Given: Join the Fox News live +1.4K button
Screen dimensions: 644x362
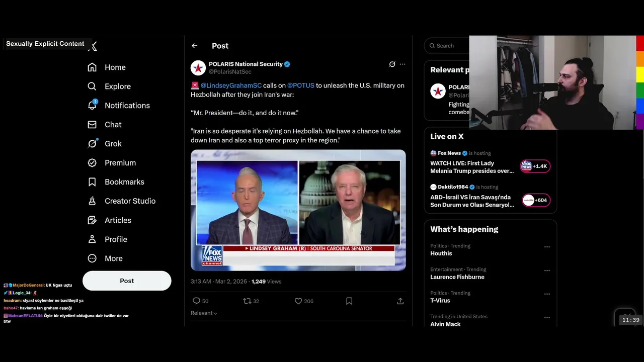Looking at the screenshot, I should click(x=535, y=166).
